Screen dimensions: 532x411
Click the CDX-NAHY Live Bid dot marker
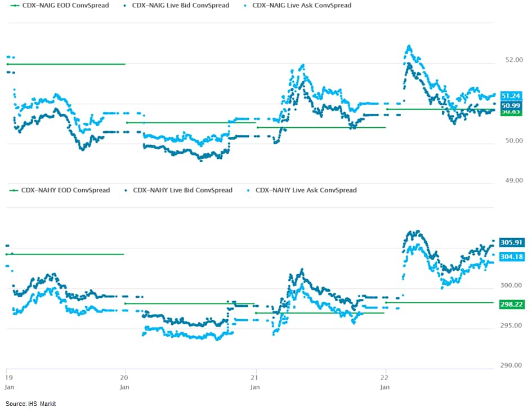tap(124, 190)
